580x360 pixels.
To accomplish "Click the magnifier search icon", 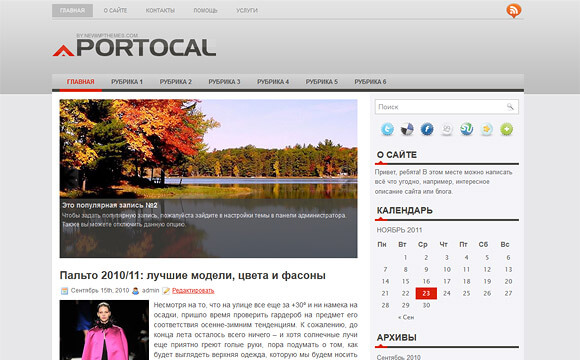I will 510,107.
